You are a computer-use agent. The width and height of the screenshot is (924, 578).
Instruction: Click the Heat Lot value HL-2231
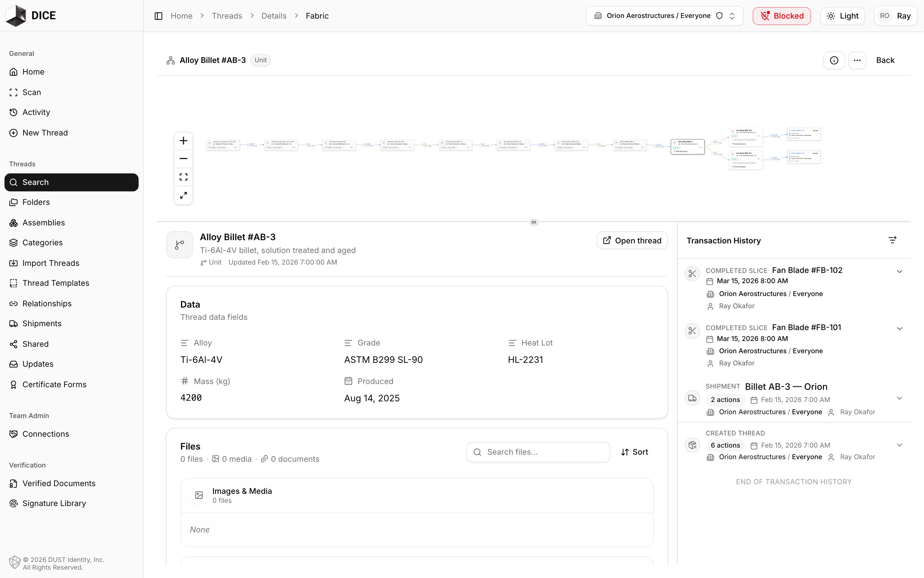(x=525, y=360)
